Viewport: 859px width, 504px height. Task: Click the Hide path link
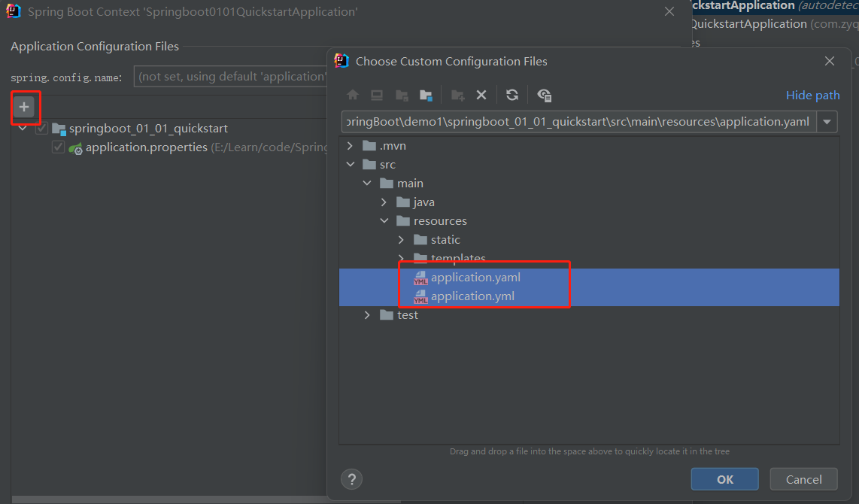coord(812,96)
